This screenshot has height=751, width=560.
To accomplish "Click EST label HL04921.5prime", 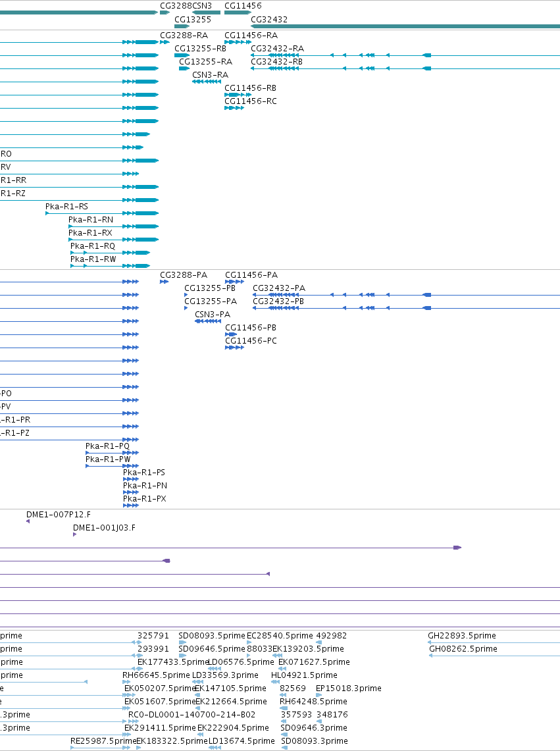I will pyautogui.click(x=304, y=675).
